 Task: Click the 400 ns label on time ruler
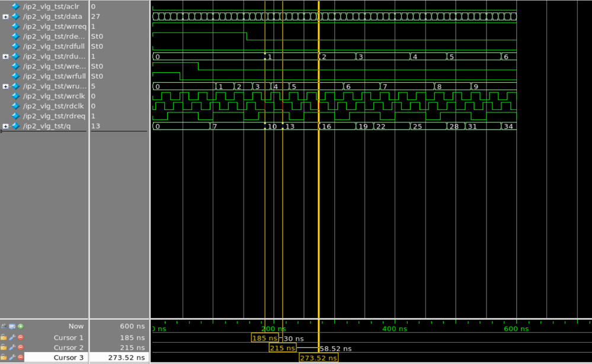(x=395, y=329)
